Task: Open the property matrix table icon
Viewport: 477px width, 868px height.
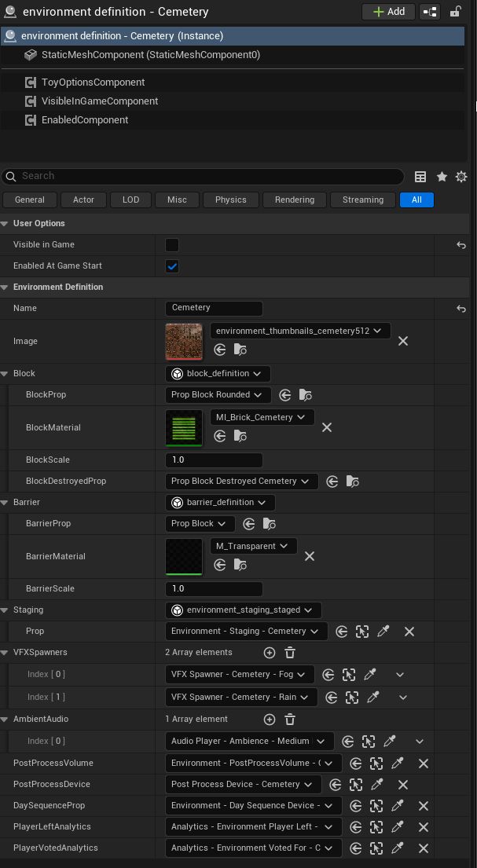Action: click(x=420, y=177)
